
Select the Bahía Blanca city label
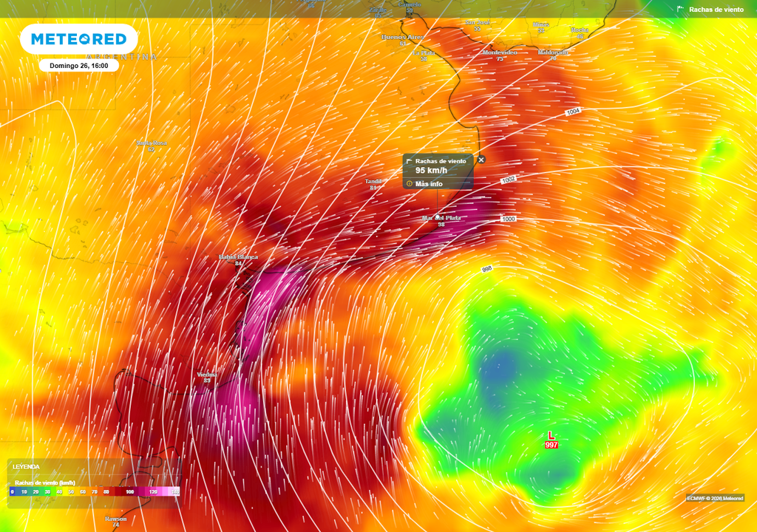(238, 256)
